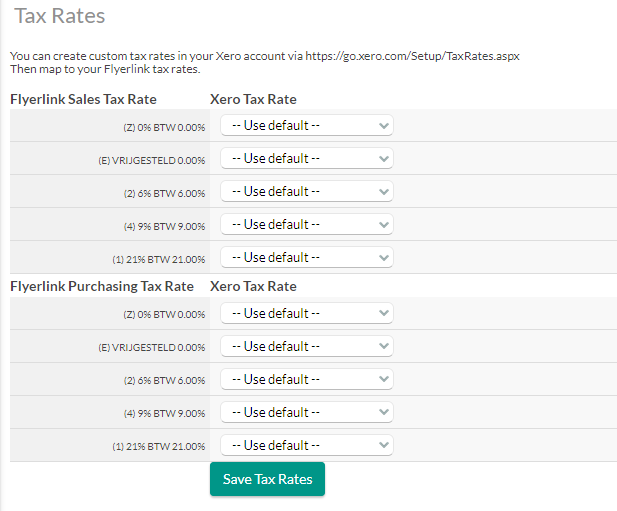Choose Xero rate for purchasing (1) 21% BTW
This screenshot has width=617, height=511.
[307, 446]
